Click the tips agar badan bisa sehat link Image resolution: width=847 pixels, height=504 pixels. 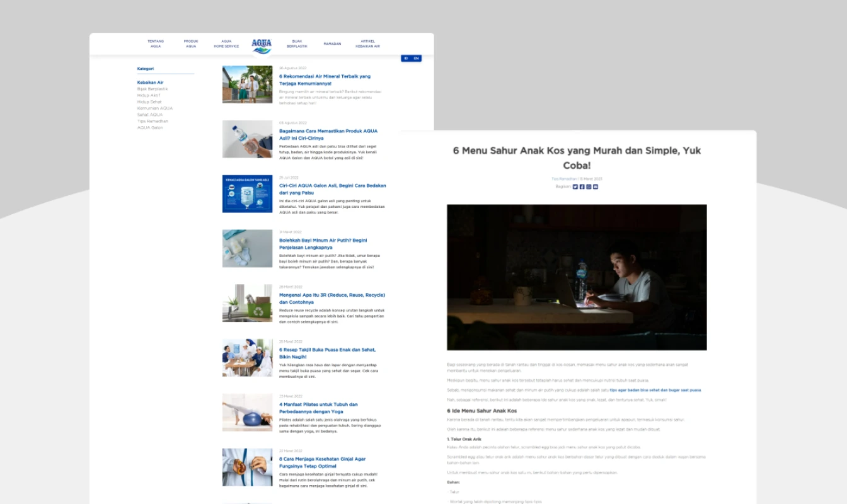(655, 390)
